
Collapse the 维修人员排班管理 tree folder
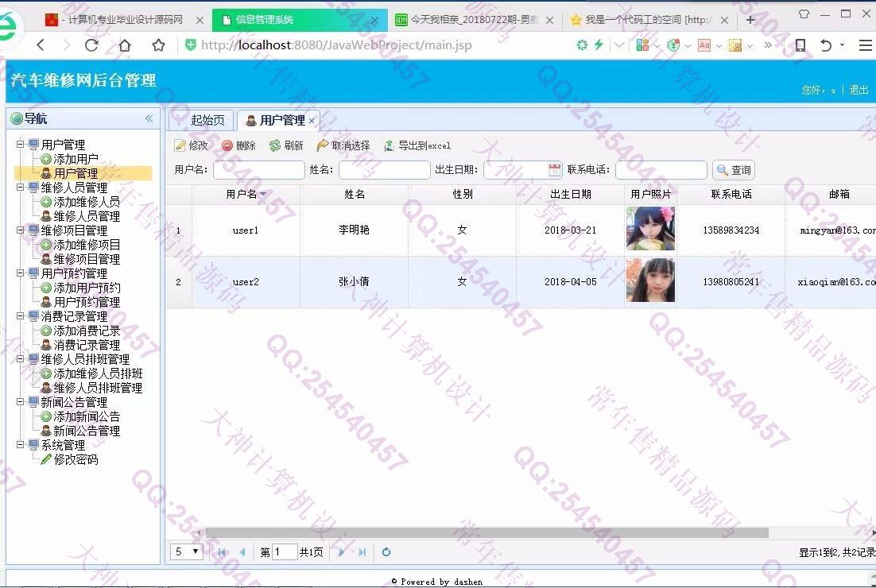pyautogui.click(x=20, y=359)
